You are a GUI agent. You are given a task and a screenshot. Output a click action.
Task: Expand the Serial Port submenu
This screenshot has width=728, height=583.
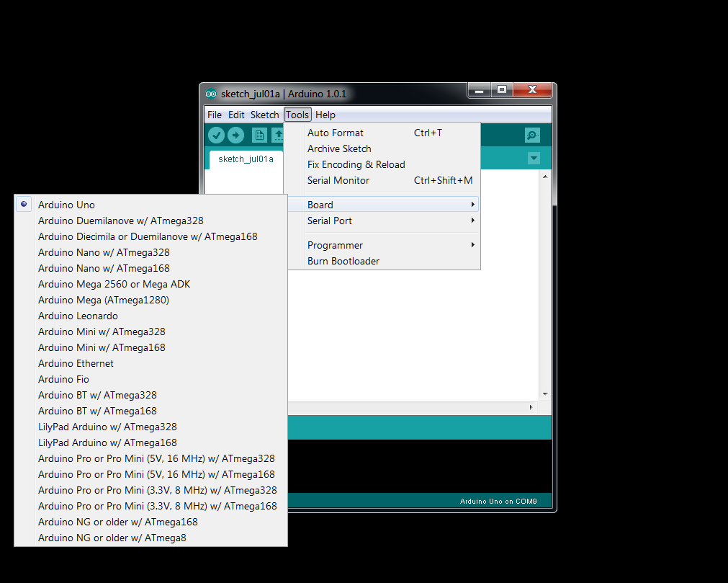tap(382, 221)
